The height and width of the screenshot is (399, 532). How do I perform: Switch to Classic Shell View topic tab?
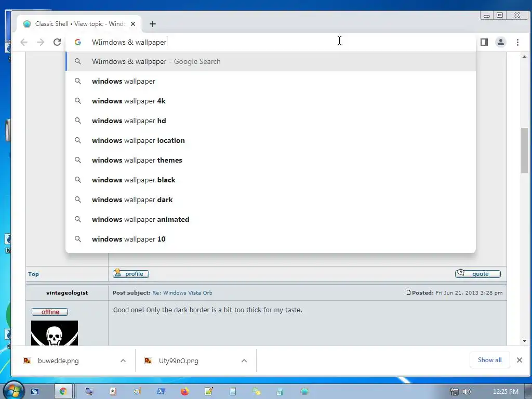coord(79,24)
